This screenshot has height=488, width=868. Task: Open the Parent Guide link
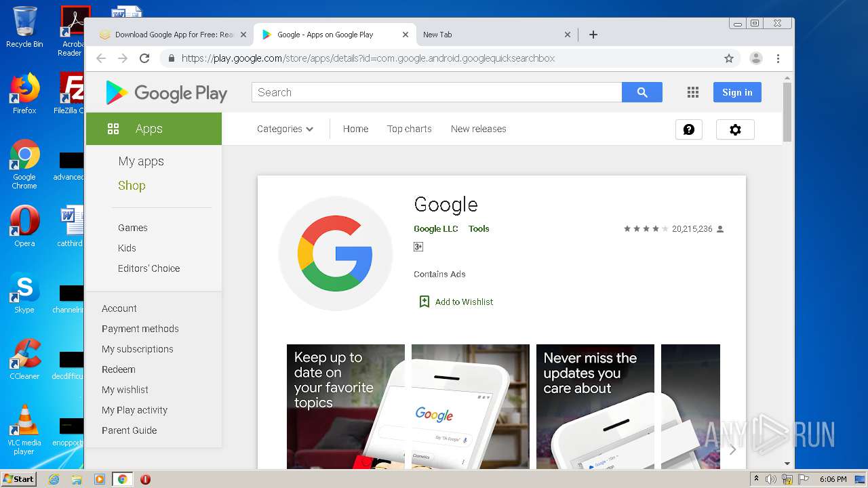point(130,430)
